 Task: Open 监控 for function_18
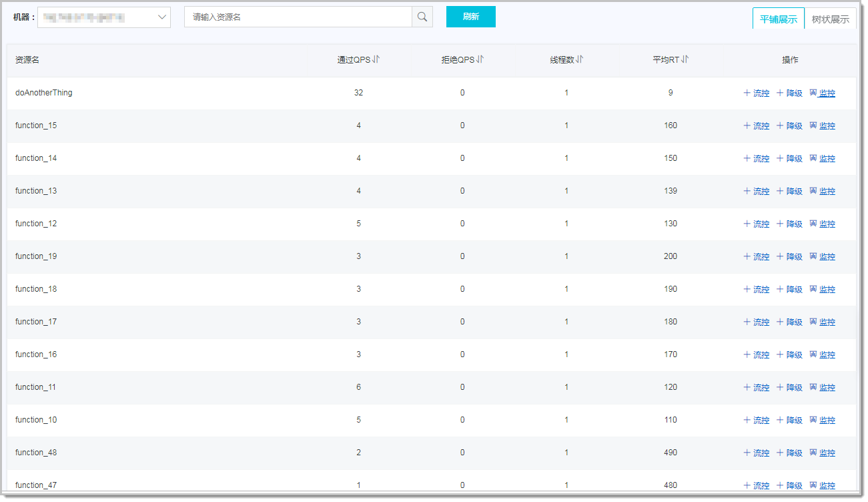pyautogui.click(x=822, y=290)
